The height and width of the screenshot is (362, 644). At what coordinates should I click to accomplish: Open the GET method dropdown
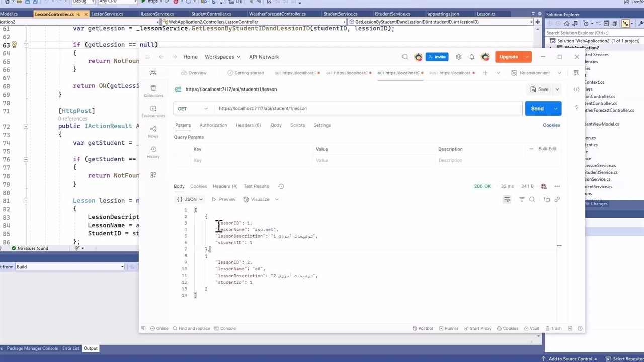[193, 109]
